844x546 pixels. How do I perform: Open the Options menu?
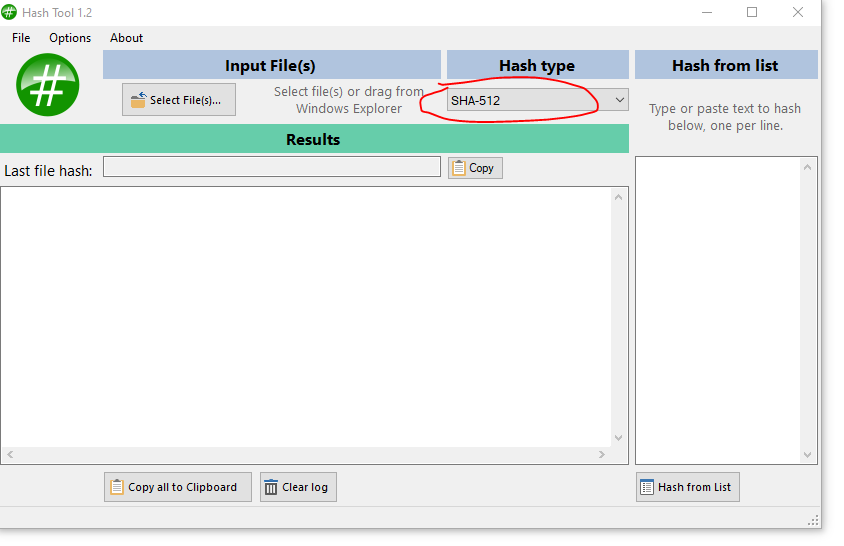[70, 38]
